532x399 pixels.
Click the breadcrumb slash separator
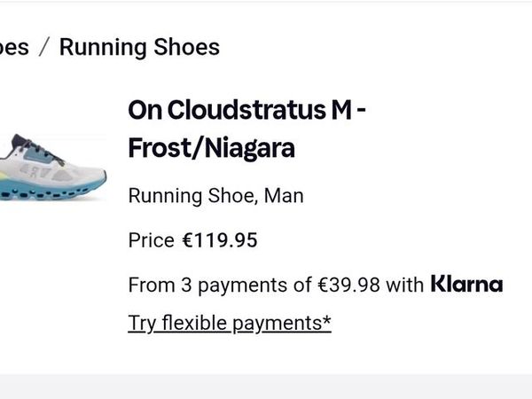[44, 47]
